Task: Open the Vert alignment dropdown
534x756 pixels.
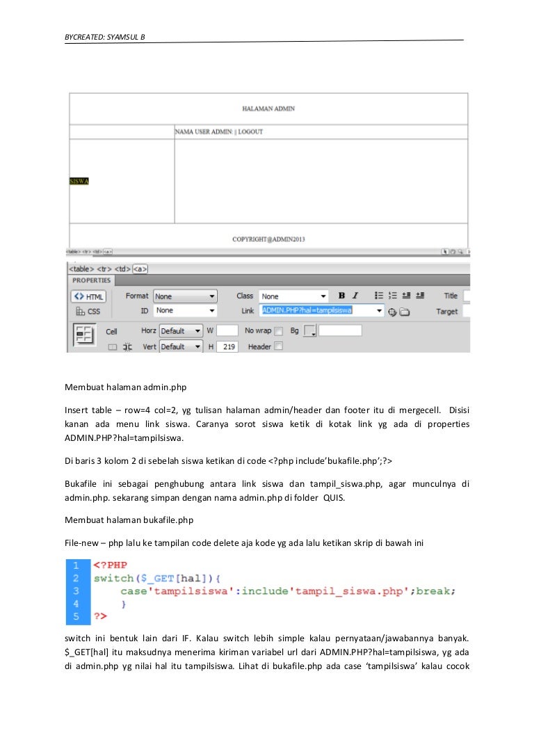Action: coord(181,346)
